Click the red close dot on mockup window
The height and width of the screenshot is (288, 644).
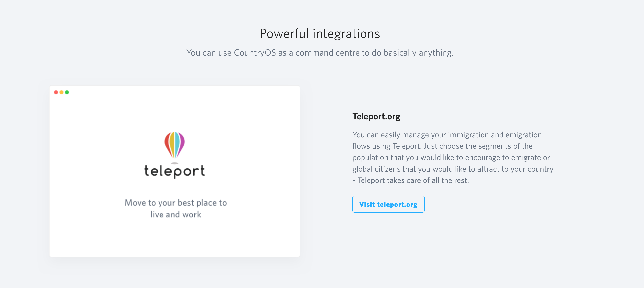tap(56, 92)
